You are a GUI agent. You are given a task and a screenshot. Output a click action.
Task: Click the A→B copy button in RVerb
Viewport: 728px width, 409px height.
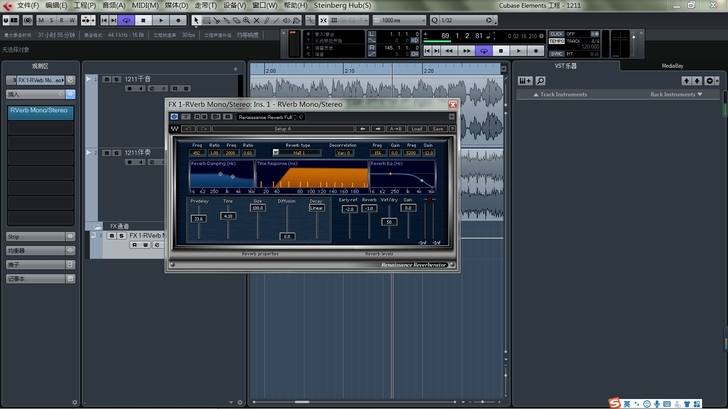coord(396,129)
